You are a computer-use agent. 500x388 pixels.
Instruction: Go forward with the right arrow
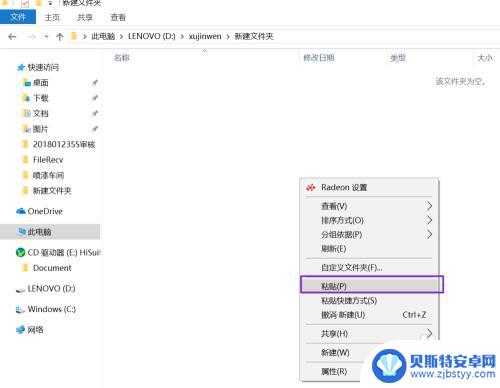32,37
